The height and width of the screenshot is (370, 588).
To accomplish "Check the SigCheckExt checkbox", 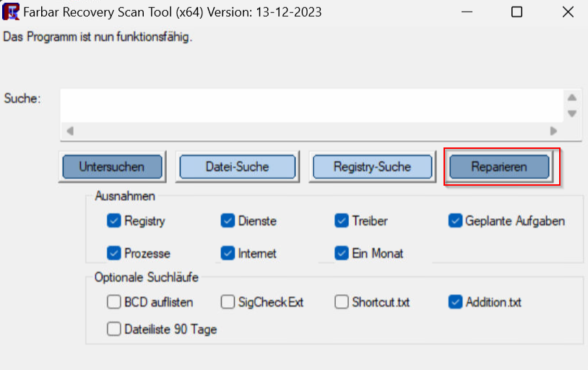I will [x=228, y=302].
